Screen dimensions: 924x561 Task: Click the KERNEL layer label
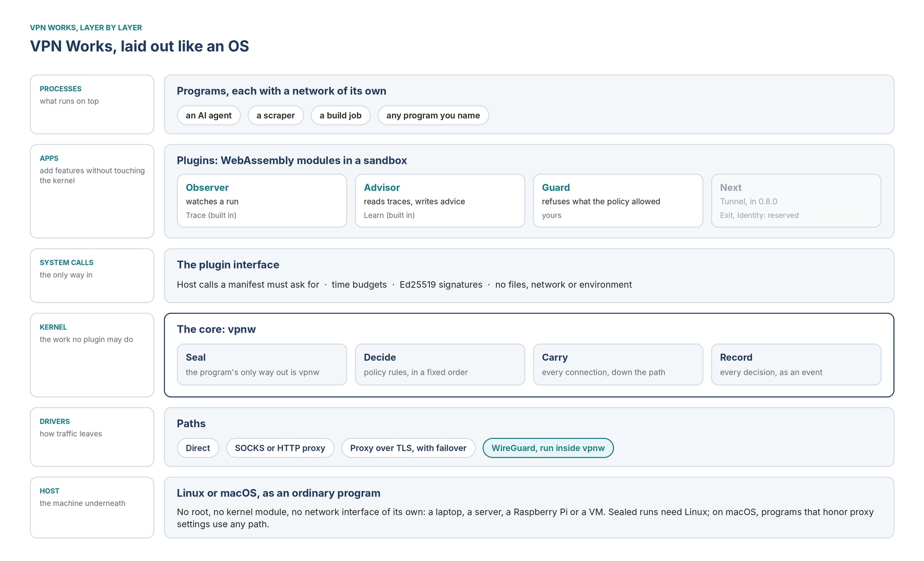tap(53, 327)
